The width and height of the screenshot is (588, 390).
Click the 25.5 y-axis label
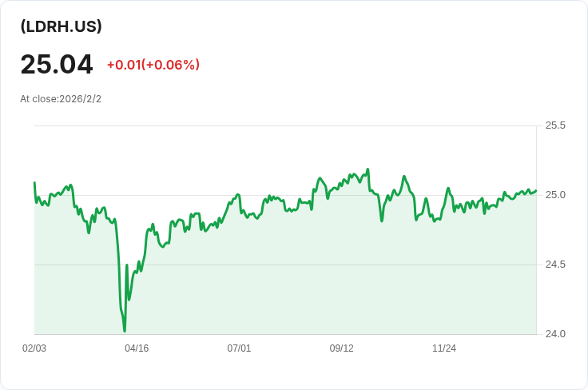pos(555,125)
